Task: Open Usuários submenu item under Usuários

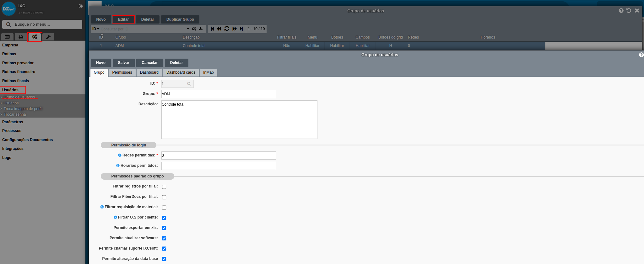Action: (x=11, y=103)
